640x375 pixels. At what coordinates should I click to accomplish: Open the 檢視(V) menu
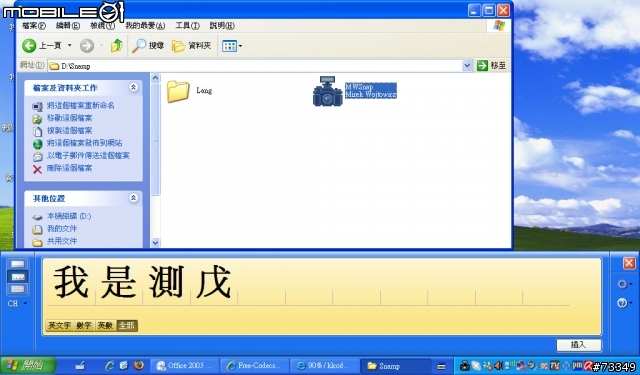click(x=102, y=26)
